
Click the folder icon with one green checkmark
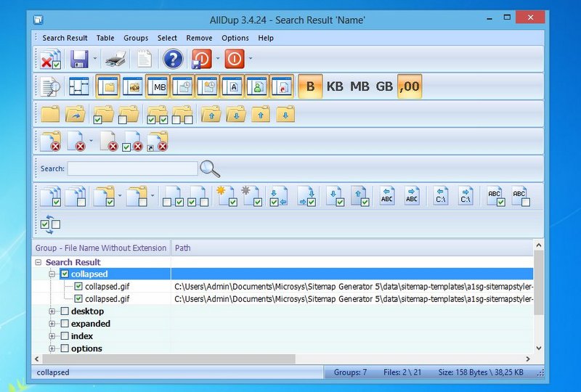[103, 115]
